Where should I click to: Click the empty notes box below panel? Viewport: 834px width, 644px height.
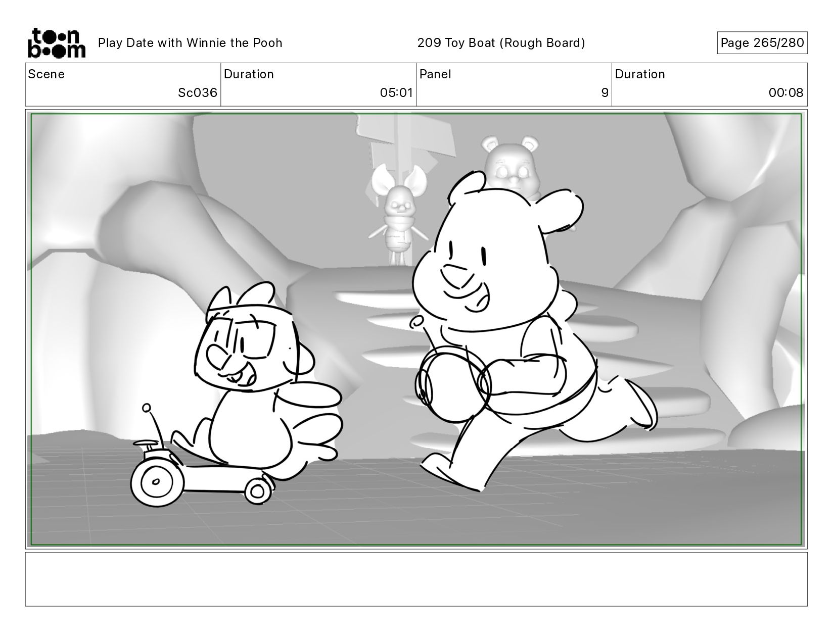pyautogui.click(x=416, y=579)
